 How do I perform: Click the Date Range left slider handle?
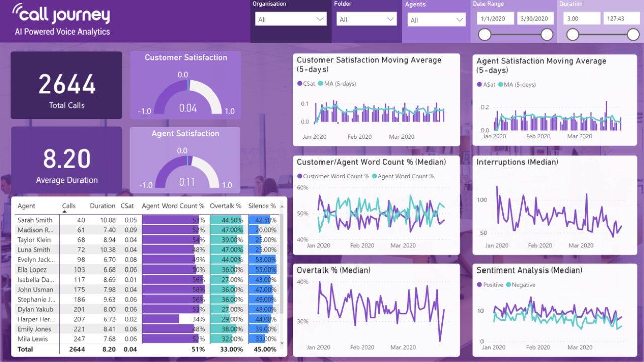pyautogui.click(x=485, y=34)
